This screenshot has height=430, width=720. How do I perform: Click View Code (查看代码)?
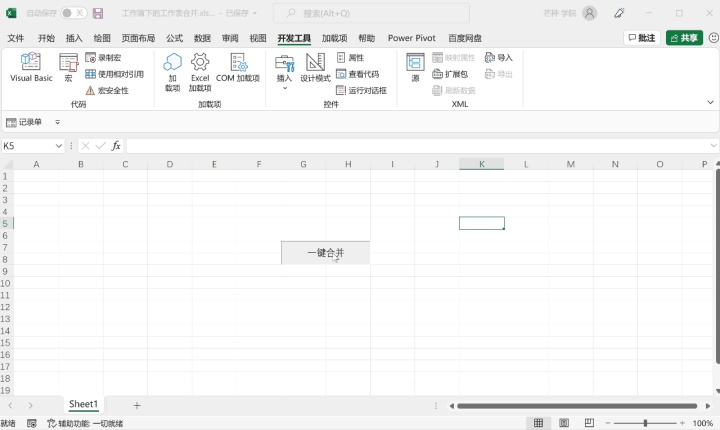point(358,74)
